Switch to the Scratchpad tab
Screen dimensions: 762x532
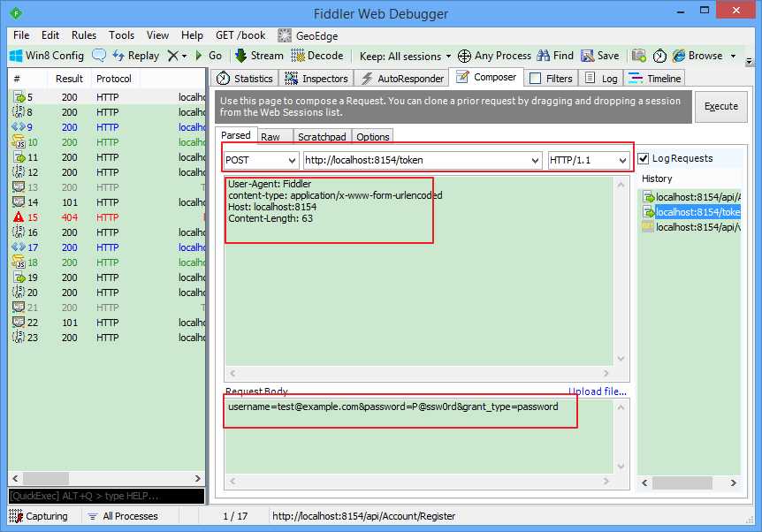(x=322, y=137)
